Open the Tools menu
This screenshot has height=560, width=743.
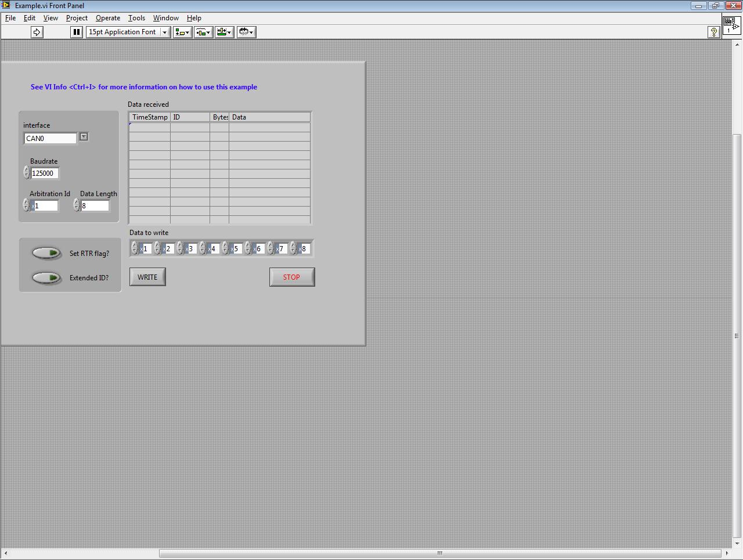pyautogui.click(x=136, y=18)
